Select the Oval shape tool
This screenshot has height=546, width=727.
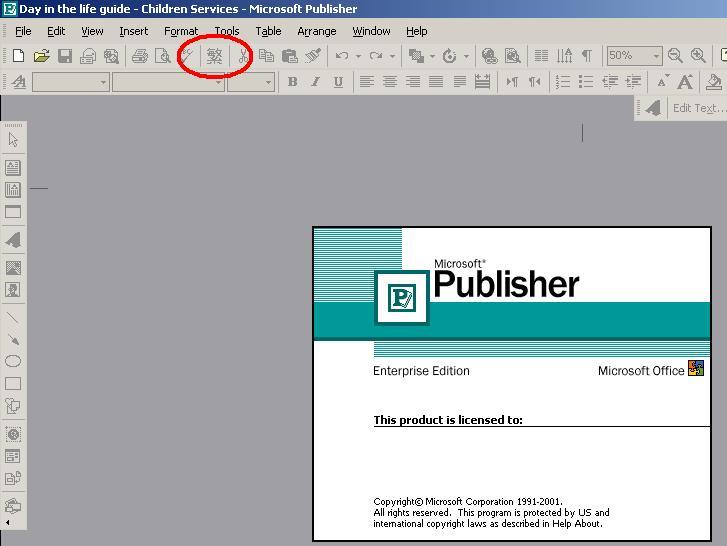pos(13,361)
